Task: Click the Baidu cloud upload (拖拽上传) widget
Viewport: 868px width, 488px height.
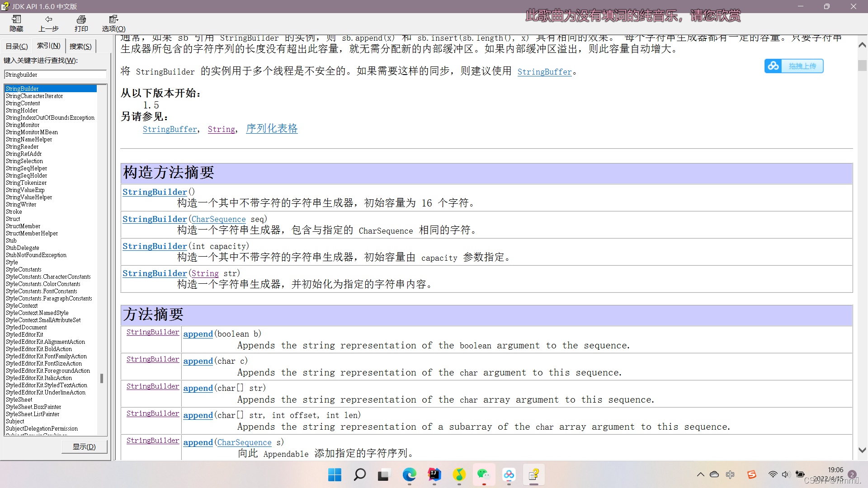Action: (x=794, y=66)
